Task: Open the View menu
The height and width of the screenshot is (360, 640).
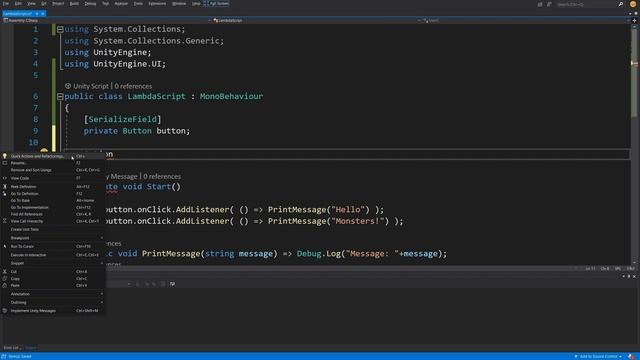Action: pos(31,4)
